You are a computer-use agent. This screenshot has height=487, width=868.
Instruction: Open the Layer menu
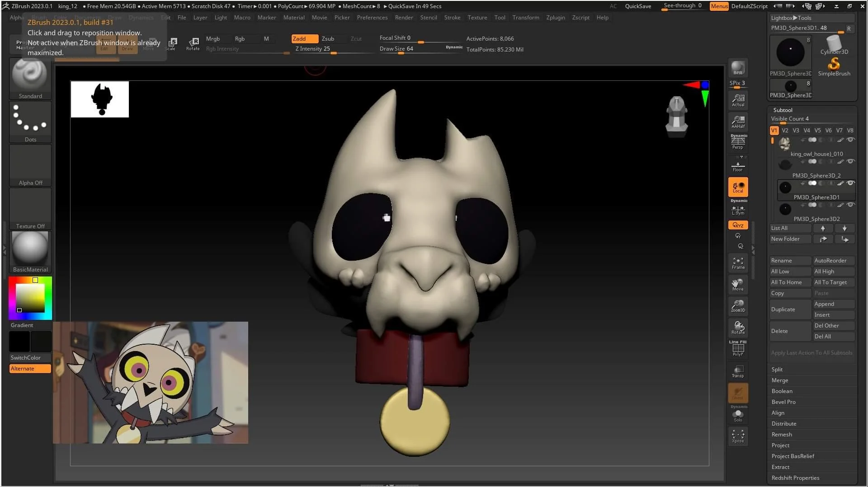click(x=200, y=18)
